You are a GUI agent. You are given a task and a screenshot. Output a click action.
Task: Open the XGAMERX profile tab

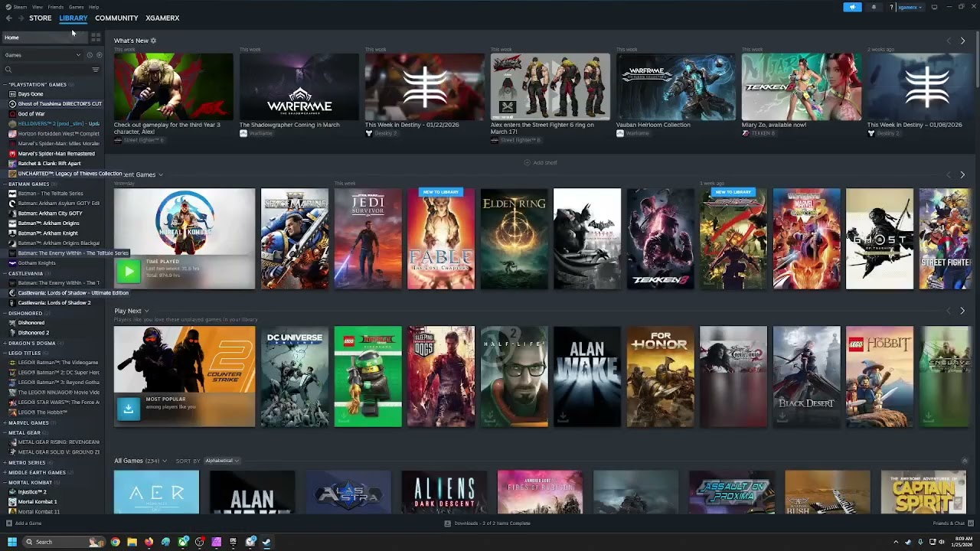tap(162, 18)
